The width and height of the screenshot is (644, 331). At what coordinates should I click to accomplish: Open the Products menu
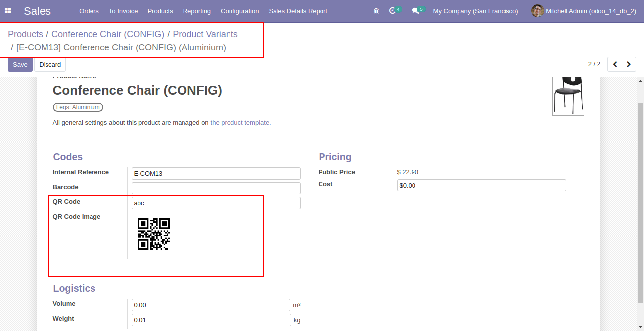160,11
